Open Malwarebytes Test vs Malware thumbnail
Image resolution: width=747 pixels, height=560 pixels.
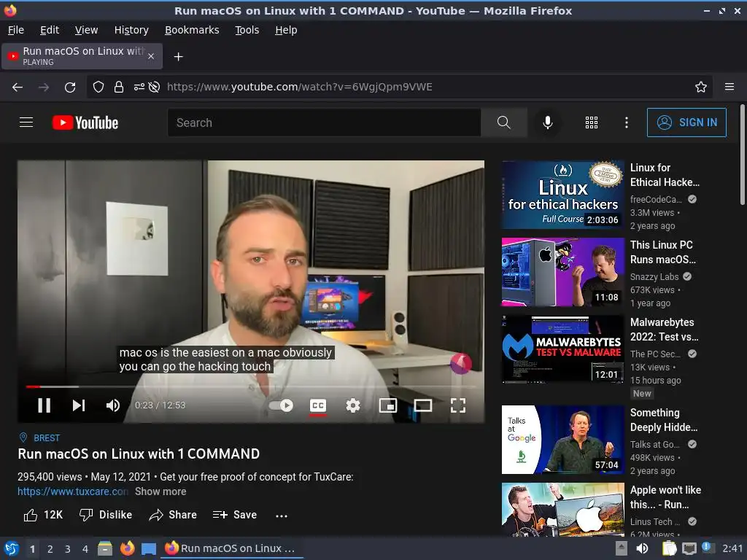point(562,349)
